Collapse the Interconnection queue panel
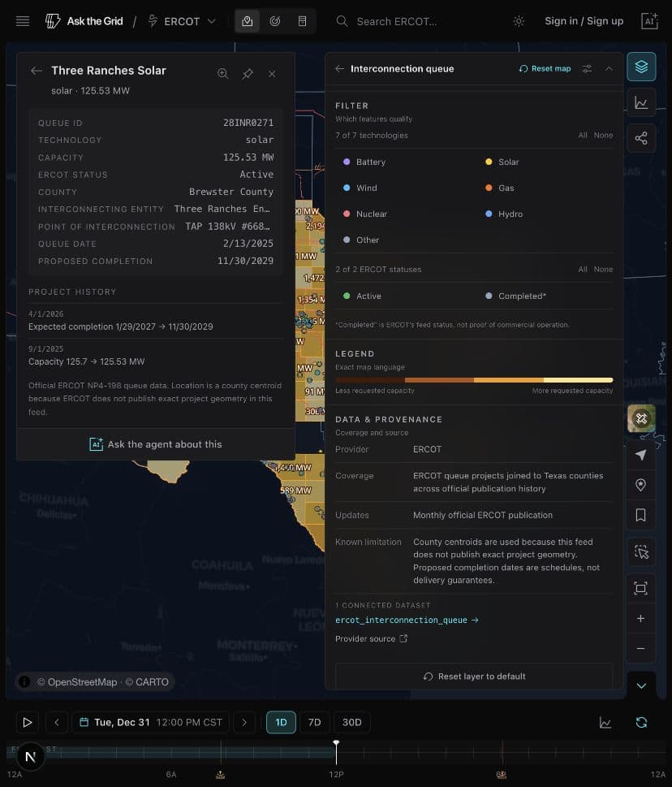The height and width of the screenshot is (787, 672). pyautogui.click(x=609, y=69)
